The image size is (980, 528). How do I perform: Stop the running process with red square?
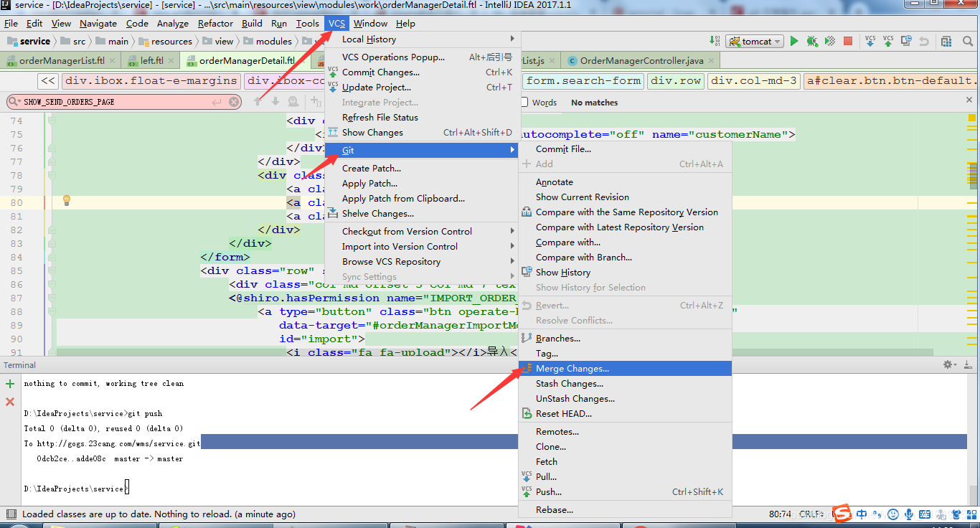848,42
